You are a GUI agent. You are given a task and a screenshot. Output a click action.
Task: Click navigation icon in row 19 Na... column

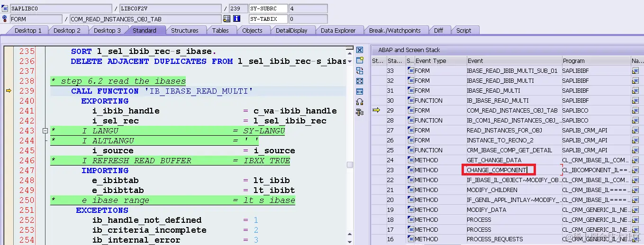point(635,210)
